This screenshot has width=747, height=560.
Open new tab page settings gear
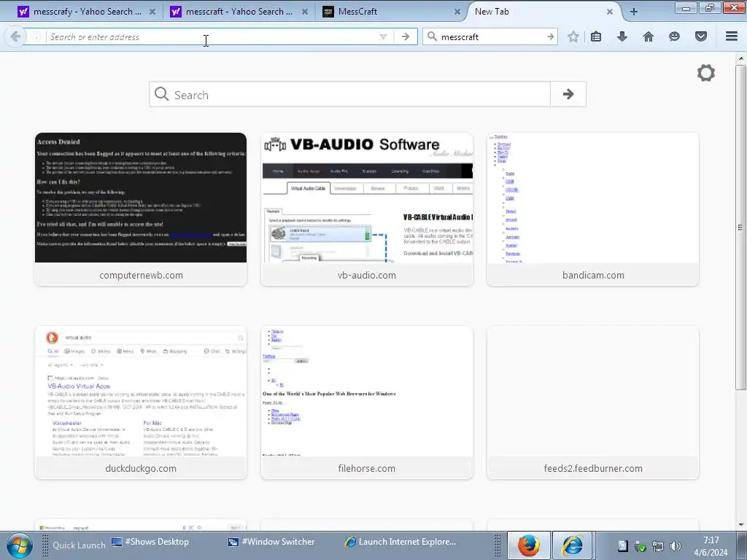pos(706,73)
